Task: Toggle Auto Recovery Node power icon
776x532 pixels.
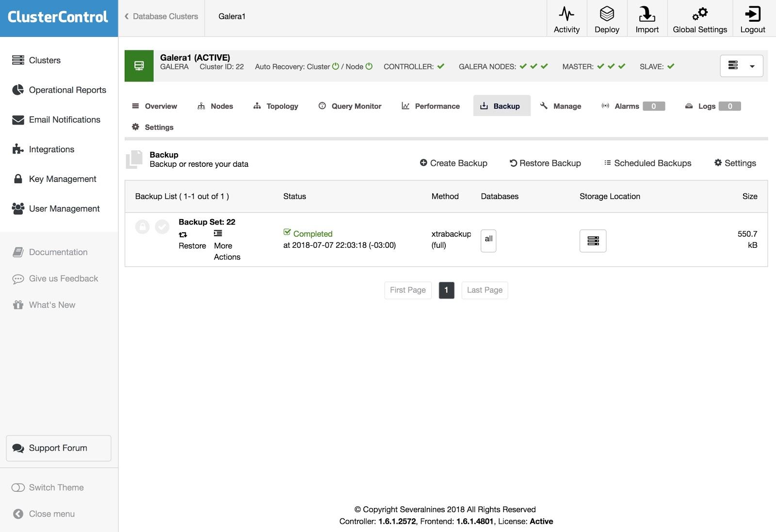Action: (x=369, y=66)
